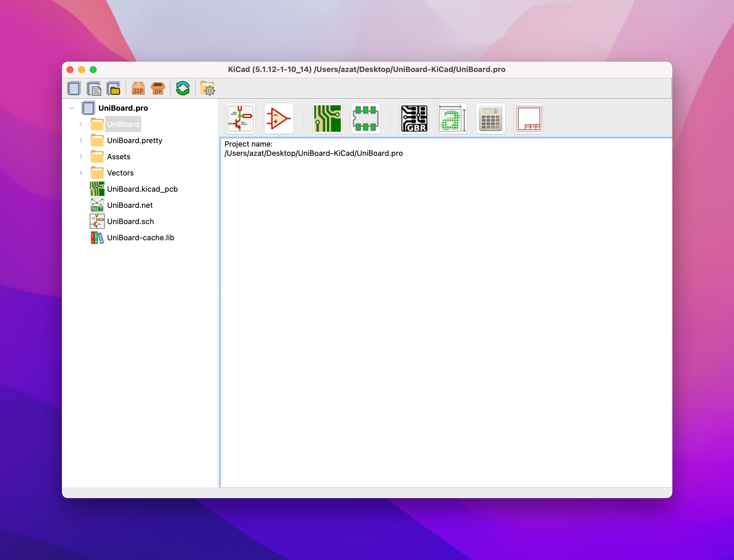This screenshot has height=560, width=734.
Task: Open the footprint editor
Action: pyautogui.click(x=365, y=119)
